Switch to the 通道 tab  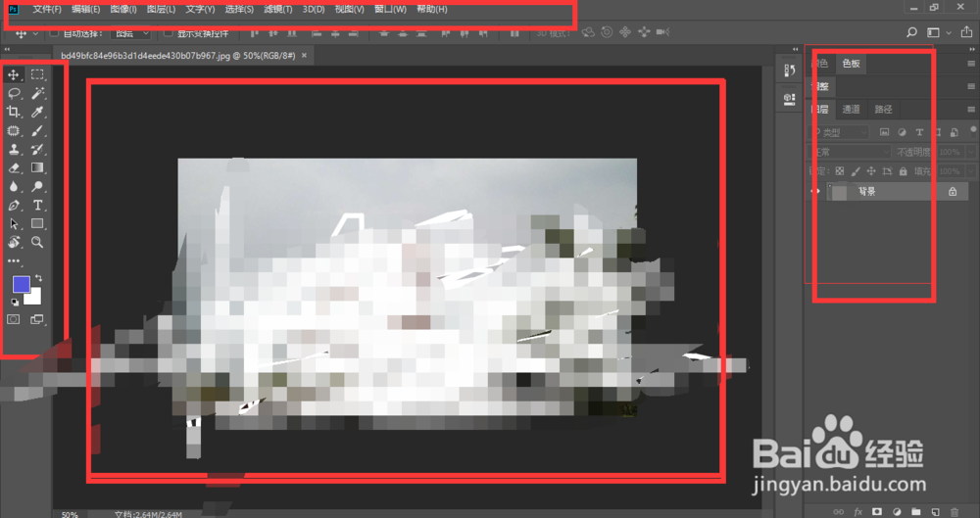[x=852, y=110]
